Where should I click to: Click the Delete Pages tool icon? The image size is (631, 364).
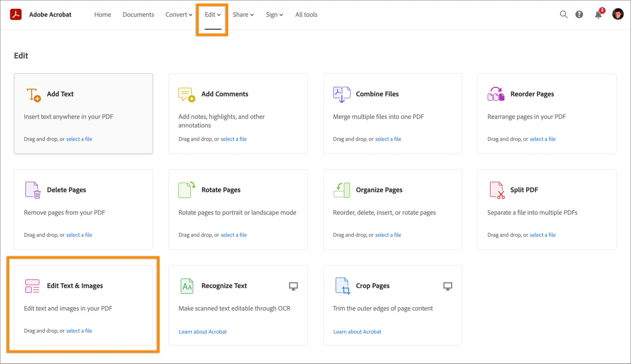[33, 190]
